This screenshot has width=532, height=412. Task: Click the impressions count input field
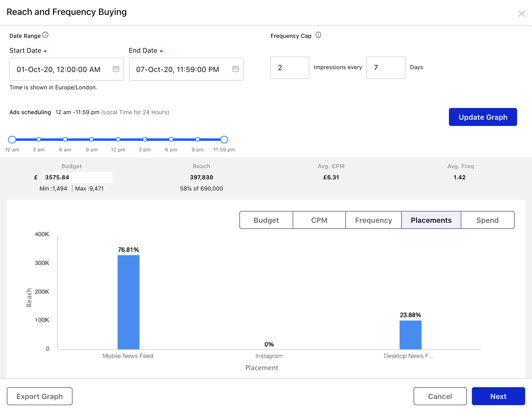[x=290, y=68]
